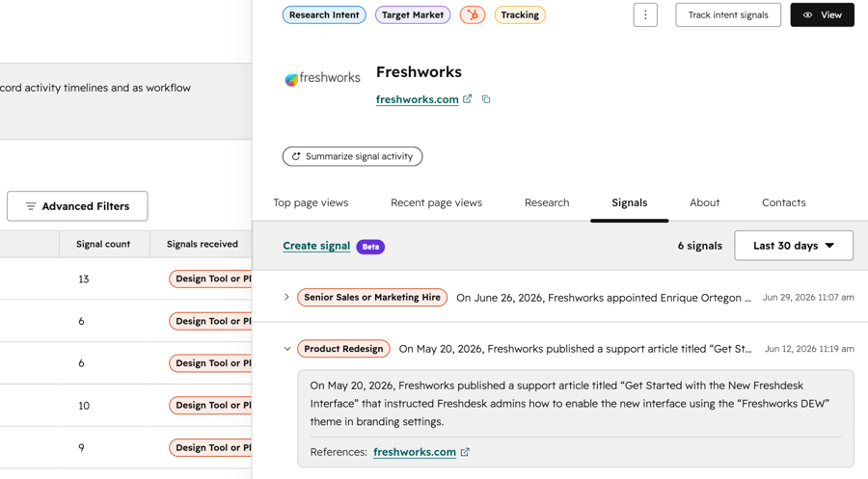The image size is (868, 479).
Task: Click the Design Tool tag in row with 9
Action: [211, 447]
